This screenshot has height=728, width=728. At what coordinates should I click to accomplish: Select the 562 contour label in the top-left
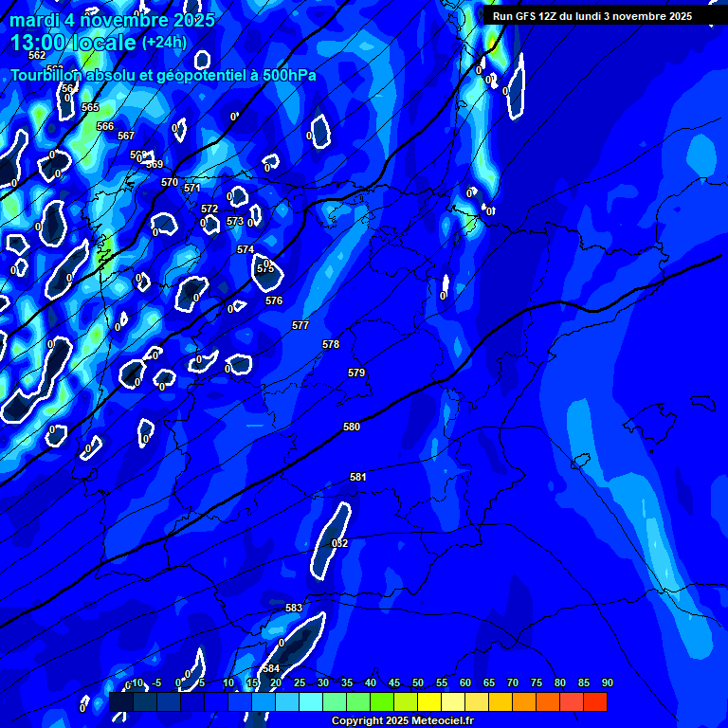tap(37, 55)
